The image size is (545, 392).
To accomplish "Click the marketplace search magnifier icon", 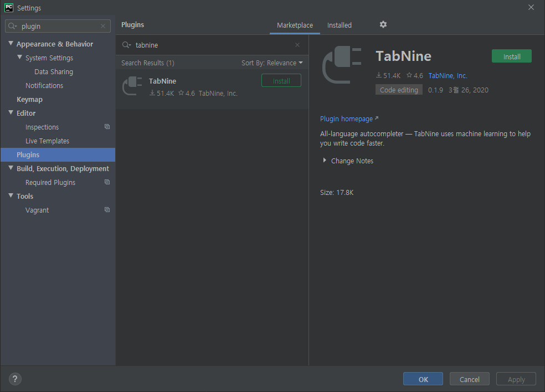I will (126, 45).
